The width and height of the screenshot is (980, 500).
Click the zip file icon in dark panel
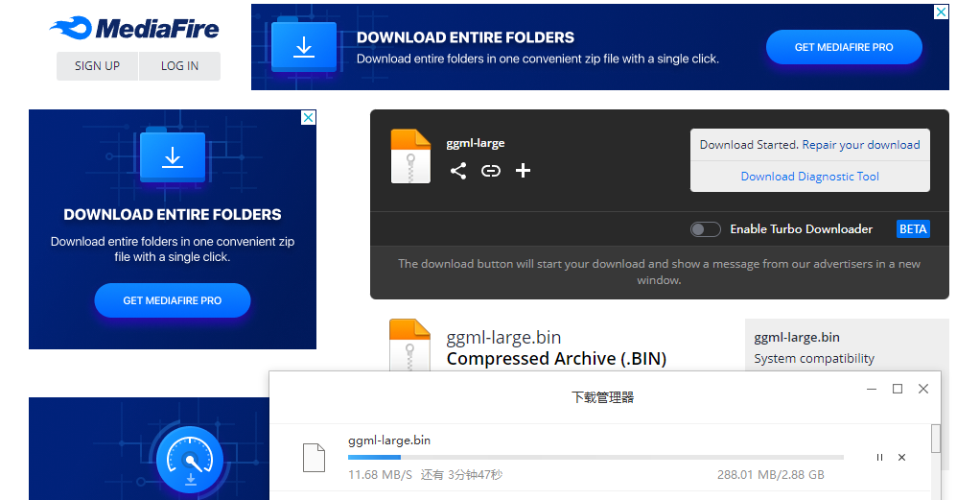[410, 156]
